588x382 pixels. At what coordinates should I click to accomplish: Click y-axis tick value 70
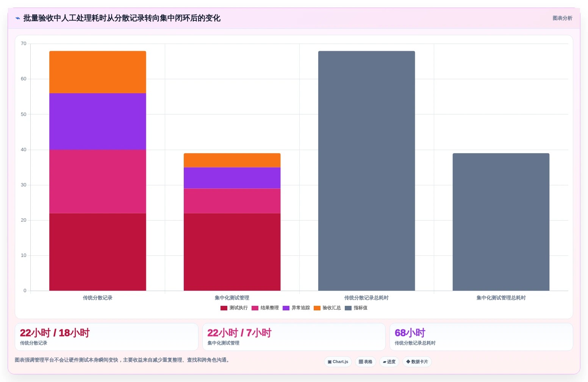pos(24,44)
